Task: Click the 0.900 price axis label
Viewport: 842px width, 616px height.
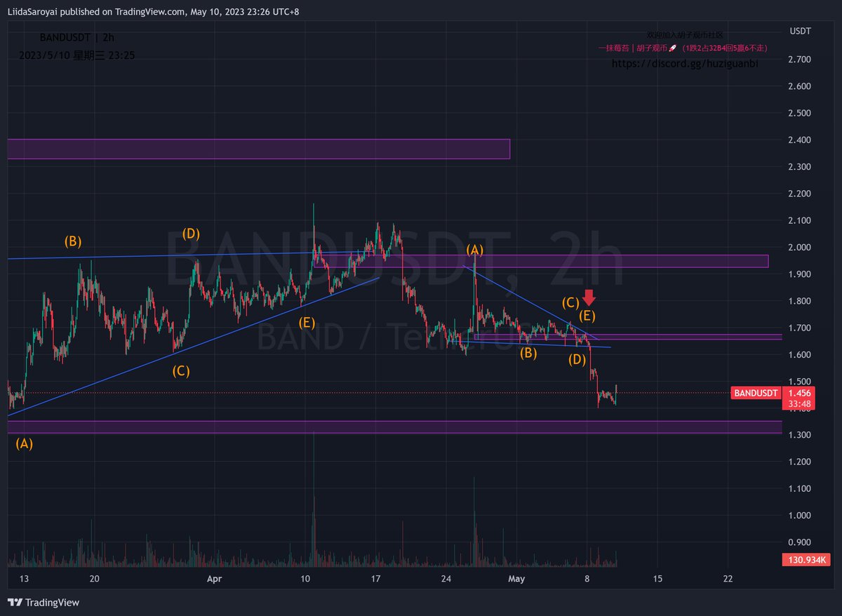Action: [799, 542]
